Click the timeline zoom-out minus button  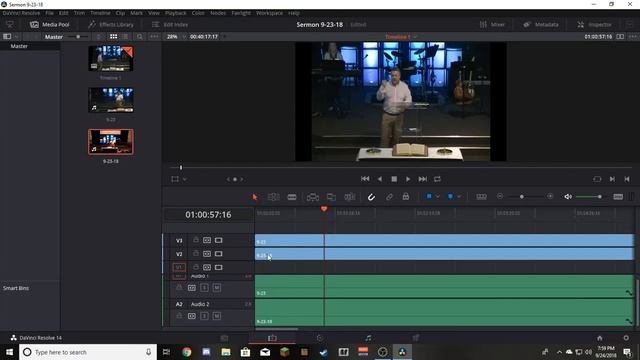click(x=500, y=197)
